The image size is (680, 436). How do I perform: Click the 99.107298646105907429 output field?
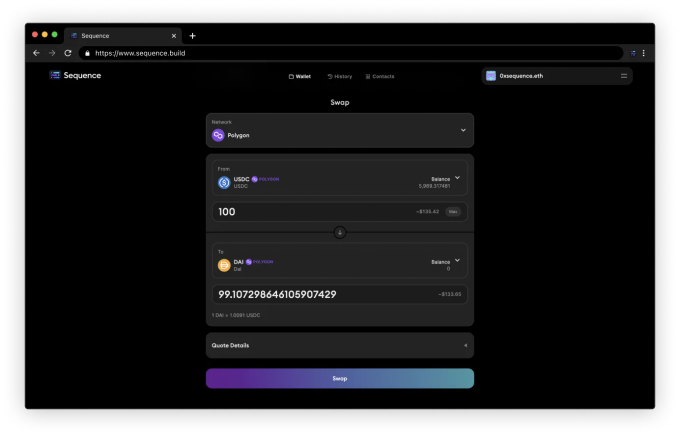coord(340,295)
